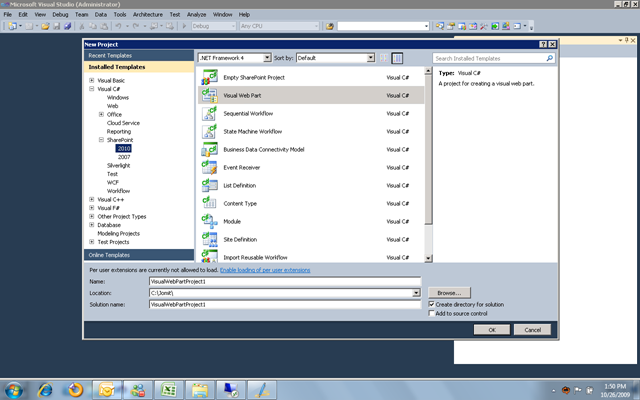Click the Site Definition template icon
The width and height of the screenshot is (640, 400).
pos(209,239)
